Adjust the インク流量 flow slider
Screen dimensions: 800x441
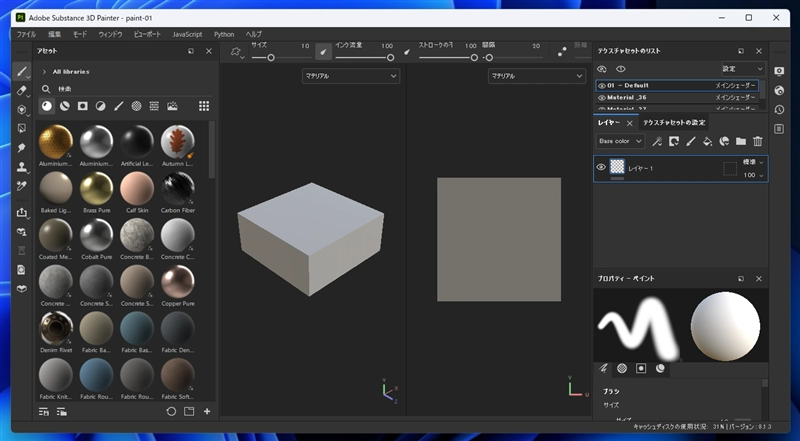click(364, 58)
